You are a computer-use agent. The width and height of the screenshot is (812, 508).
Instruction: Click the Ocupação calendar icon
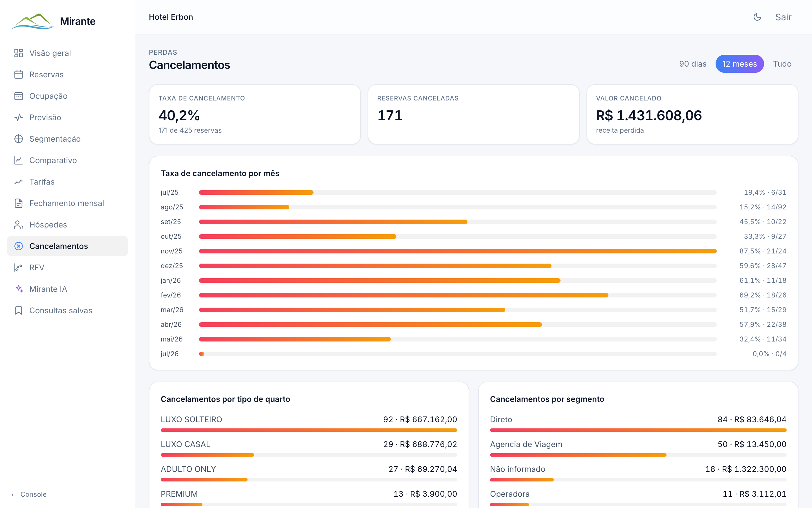[18, 96]
